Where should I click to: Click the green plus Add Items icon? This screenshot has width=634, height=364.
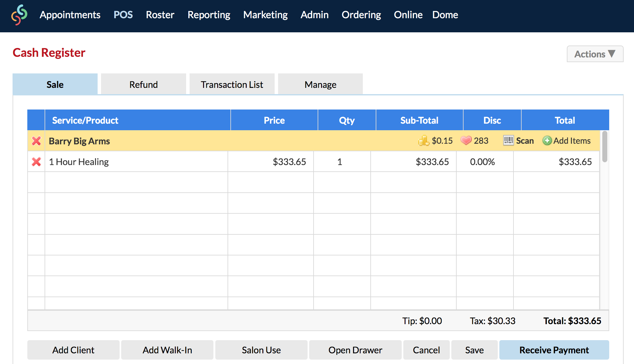pyautogui.click(x=547, y=141)
